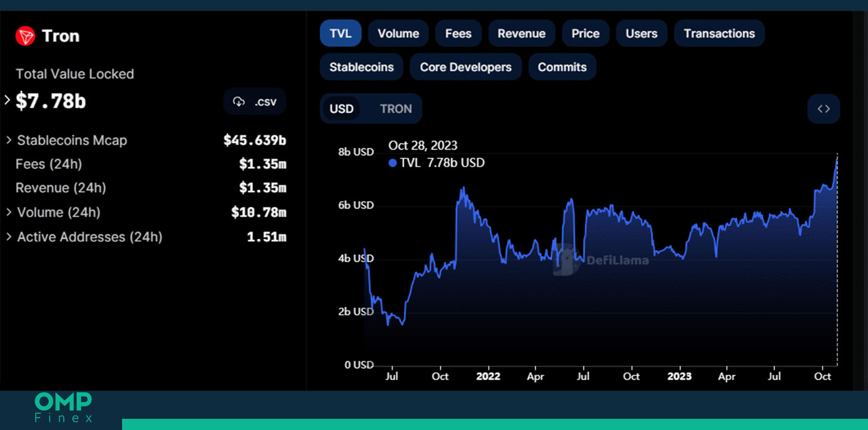Show the Stablecoins chart
868x430 pixels.
361,67
